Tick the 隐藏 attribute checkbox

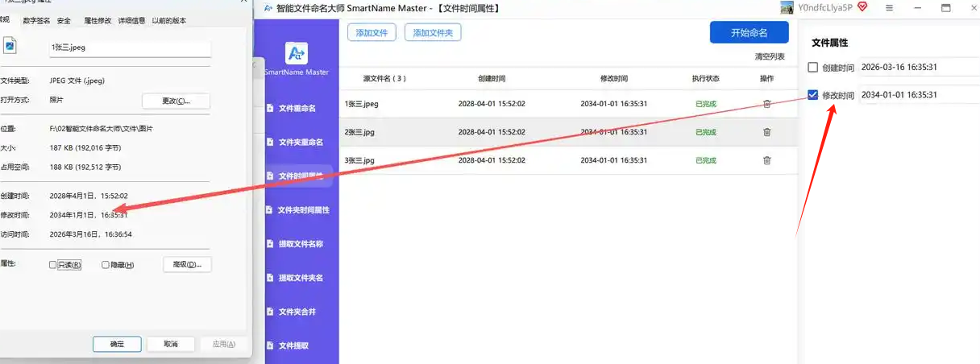(106, 265)
